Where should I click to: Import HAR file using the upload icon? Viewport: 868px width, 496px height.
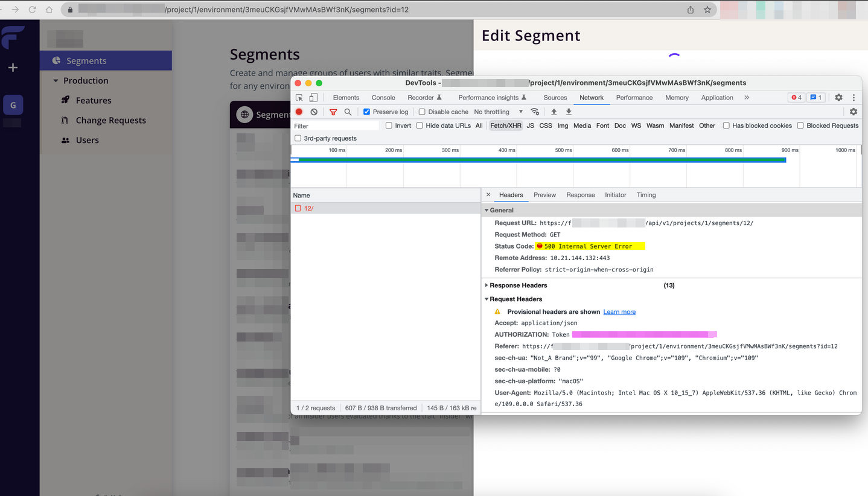[554, 112]
